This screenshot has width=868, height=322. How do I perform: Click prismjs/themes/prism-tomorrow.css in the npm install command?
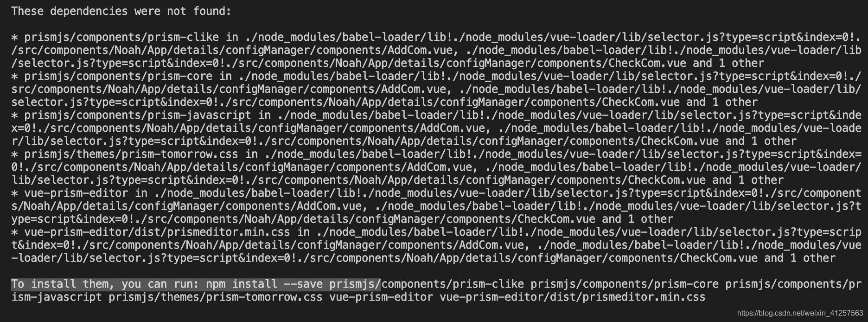216,297
